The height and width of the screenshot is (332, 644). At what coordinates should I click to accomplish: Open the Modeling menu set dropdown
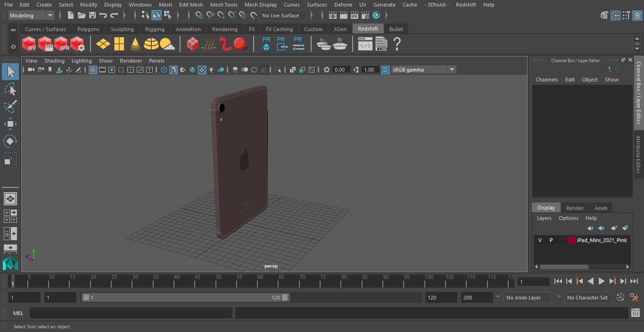[32, 16]
